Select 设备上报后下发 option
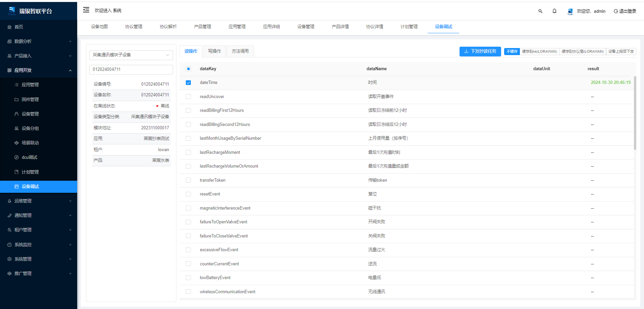Screen dimensions: 644x309 [621, 51]
